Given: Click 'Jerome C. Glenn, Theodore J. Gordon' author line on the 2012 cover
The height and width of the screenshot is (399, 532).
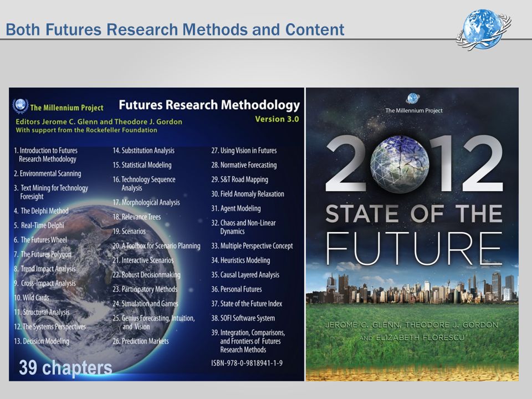Looking at the screenshot, I should (x=412, y=325).
